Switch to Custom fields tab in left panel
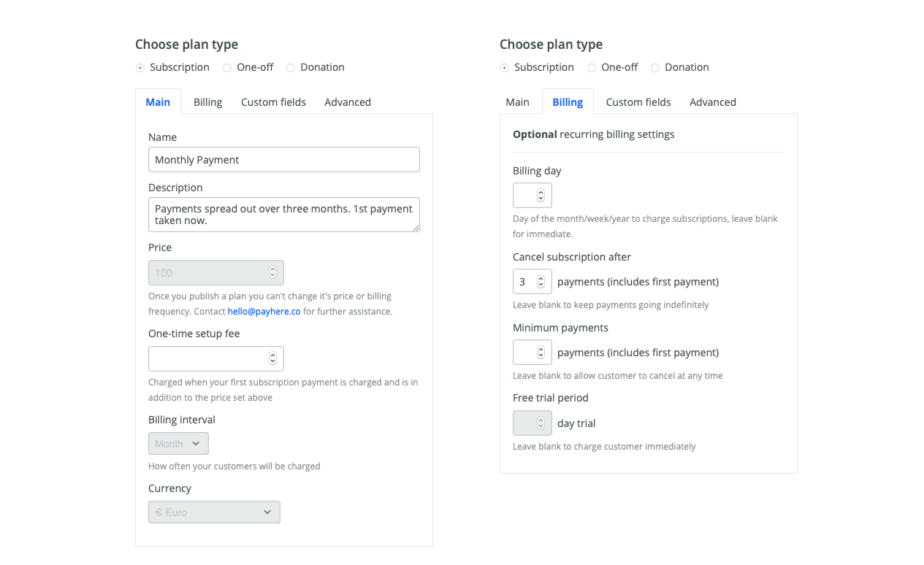Viewport: 924px width, 565px height. point(273,102)
